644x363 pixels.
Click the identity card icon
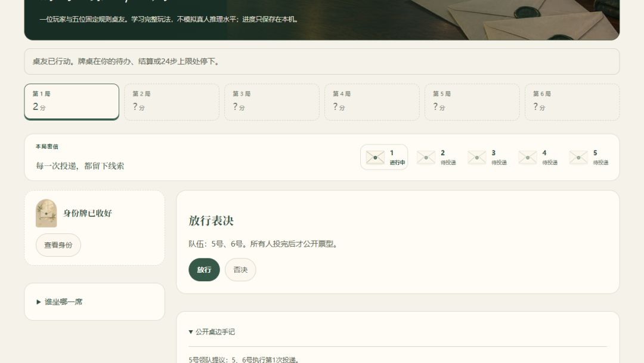[x=47, y=213]
